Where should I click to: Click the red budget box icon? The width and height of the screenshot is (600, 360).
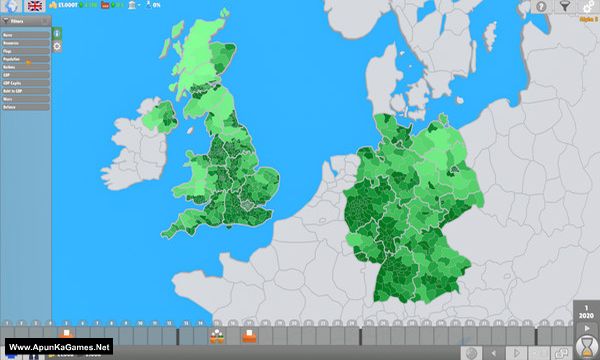(105, 5)
